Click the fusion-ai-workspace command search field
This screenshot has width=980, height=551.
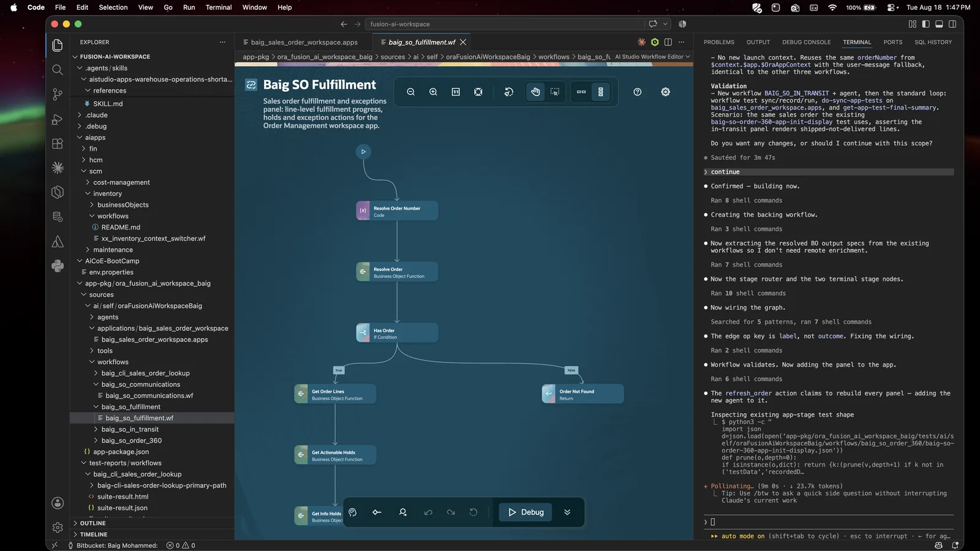pyautogui.click(x=505, y=24)
